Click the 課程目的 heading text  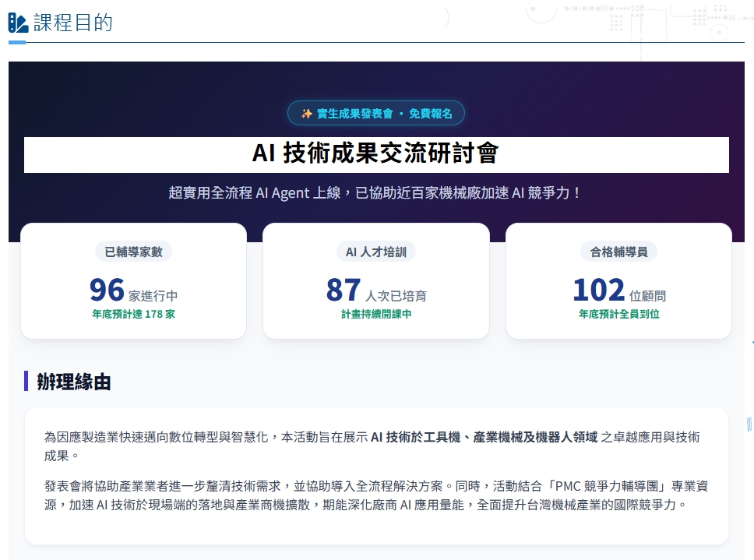pyautogui.click(x=73, y=23)
